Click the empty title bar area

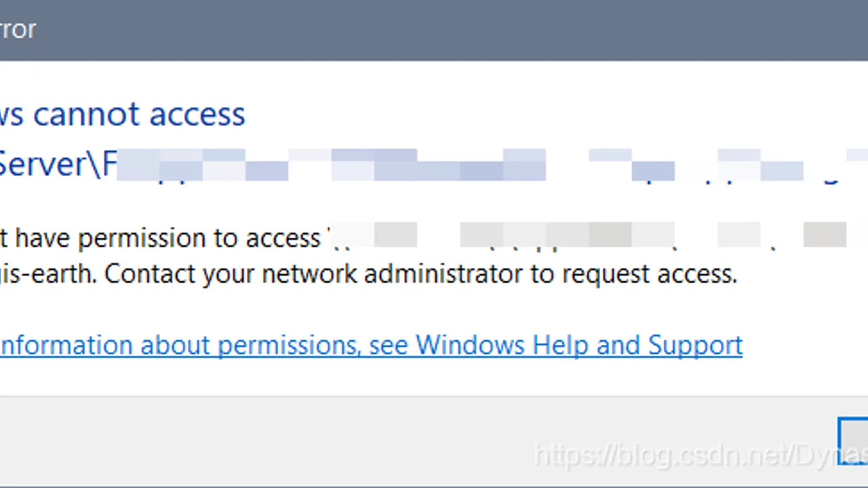pyautogui.click(x=448, y=30)
